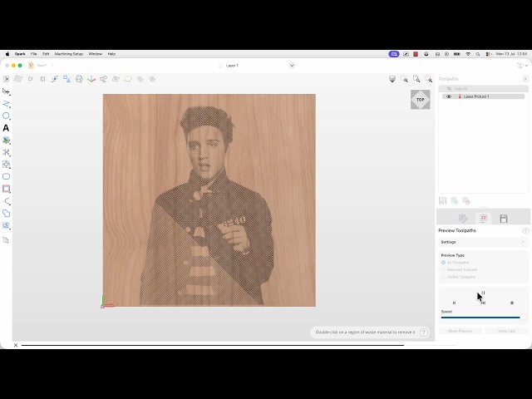The height and width of the screenshot is (399, 532).
Task: Select the All Toolpaths radio button
Action: (443, 263)
